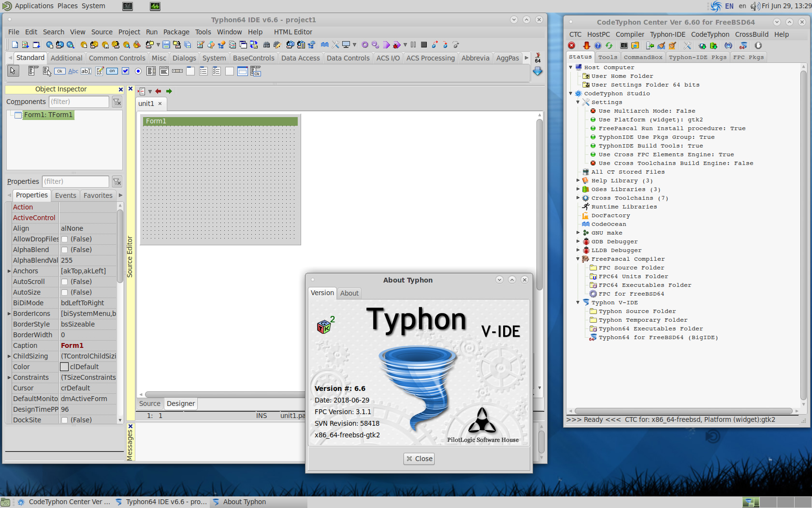812x508 pixels.
Task: Click the Close button in About Typhon
Action: point(419,459)
